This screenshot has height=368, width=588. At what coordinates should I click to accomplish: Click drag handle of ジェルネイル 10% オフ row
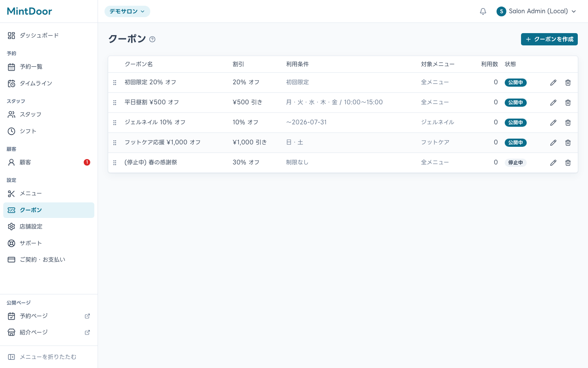tap(115, 123)
